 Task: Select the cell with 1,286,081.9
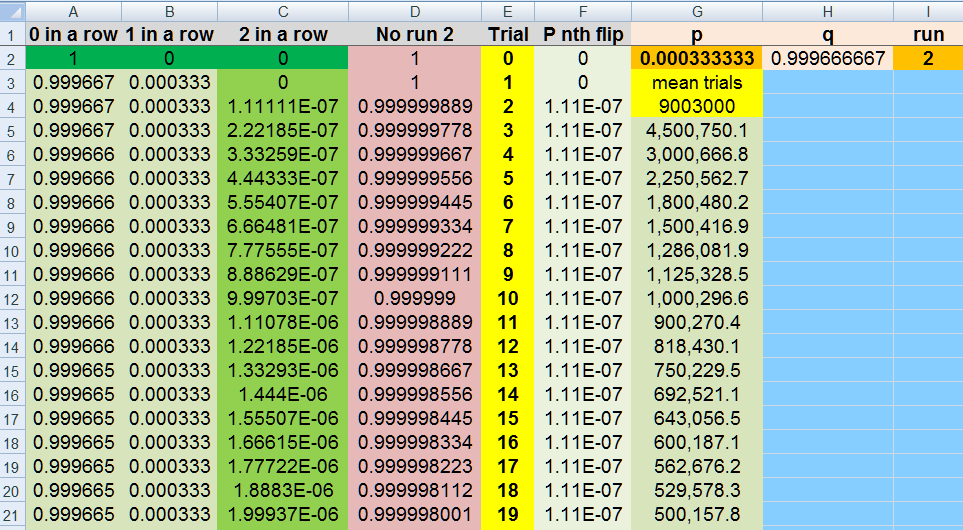tap(697, 250)
